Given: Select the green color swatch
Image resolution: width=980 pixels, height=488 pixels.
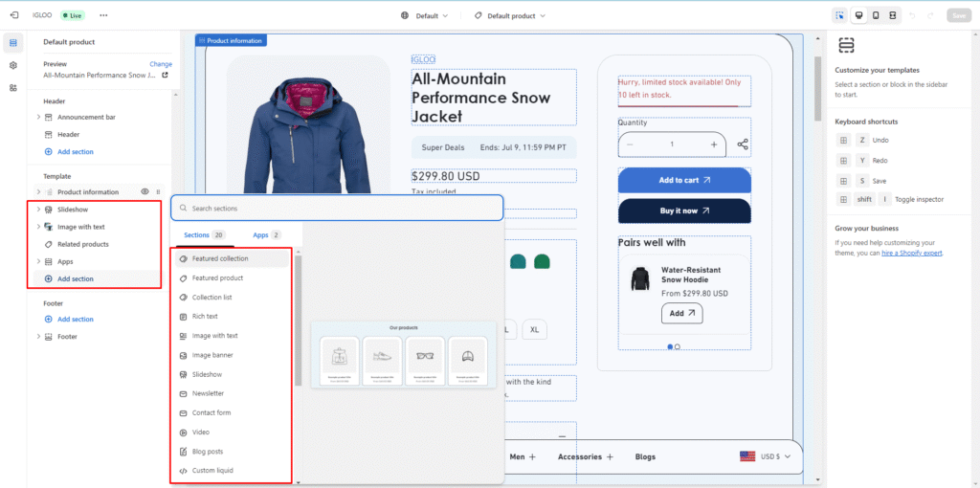Looking at the screenshot, I should [x=542, y=260].
